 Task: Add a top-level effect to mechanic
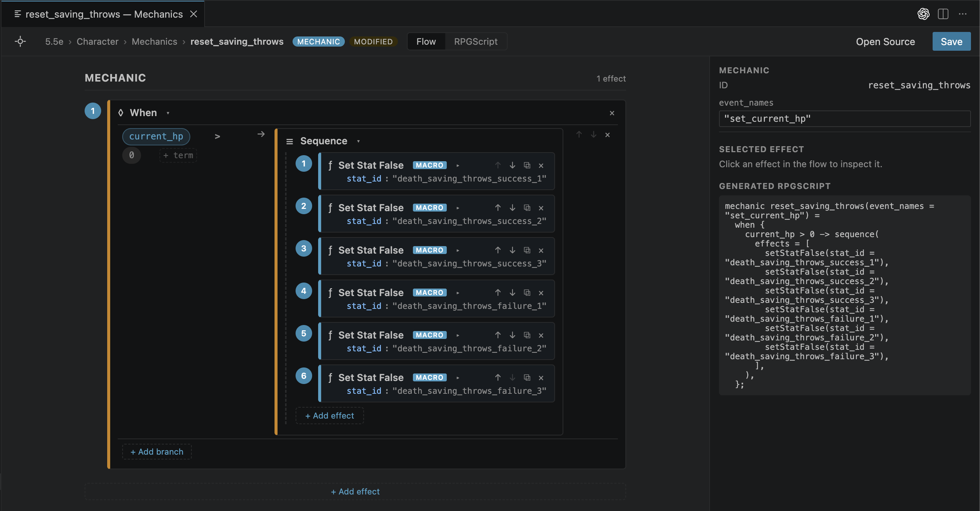(x=355, y=491)
